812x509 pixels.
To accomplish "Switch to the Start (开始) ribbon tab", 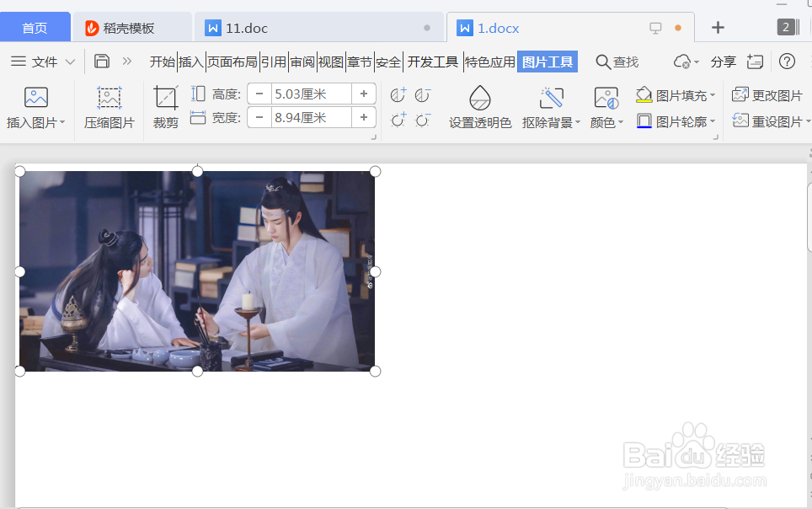I will [x=163, y=62].
